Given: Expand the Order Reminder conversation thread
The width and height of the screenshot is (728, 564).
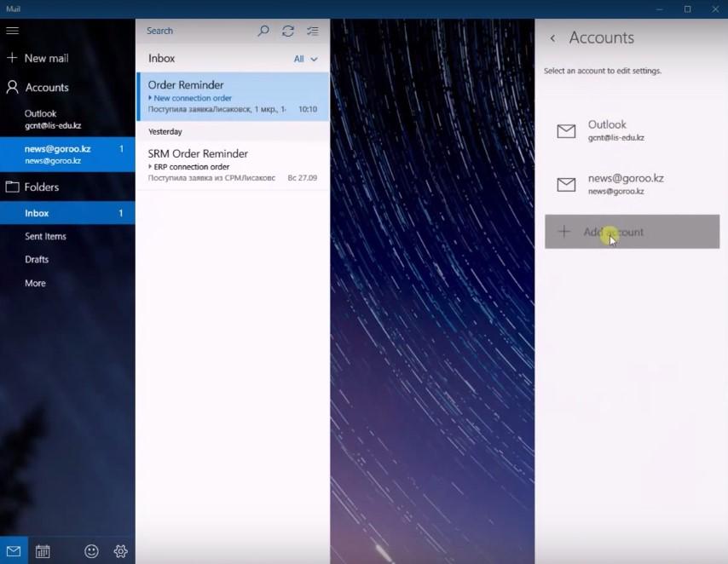Looking at the screenshot, I should pyautogui.click(x=151, y=98).
